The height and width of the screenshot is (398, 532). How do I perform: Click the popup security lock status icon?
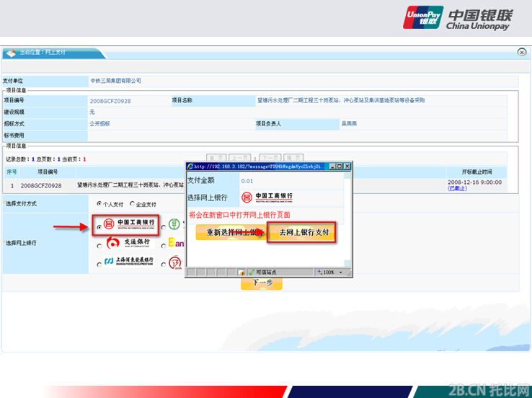pyautogui.click(x=241, y=273)
